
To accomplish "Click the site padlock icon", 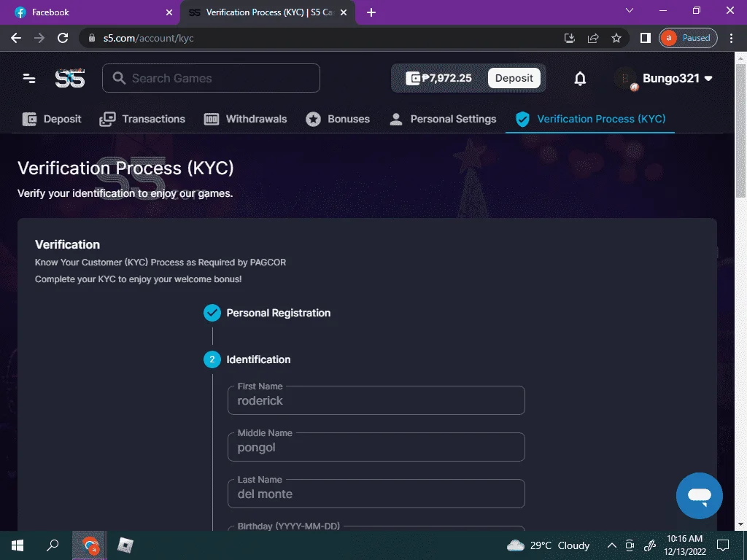I will 92,38.
